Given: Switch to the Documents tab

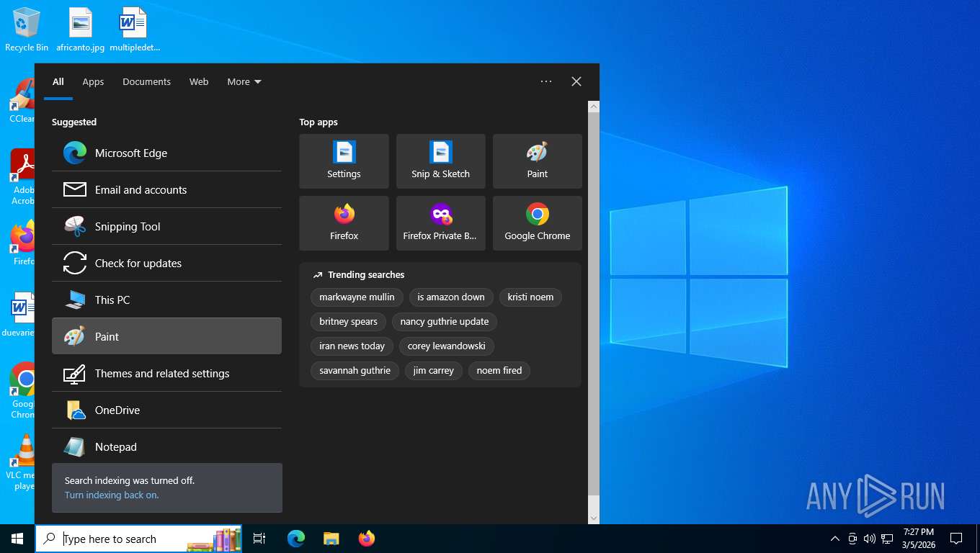Looking at the screenshot, I should [x=146, y=81].
